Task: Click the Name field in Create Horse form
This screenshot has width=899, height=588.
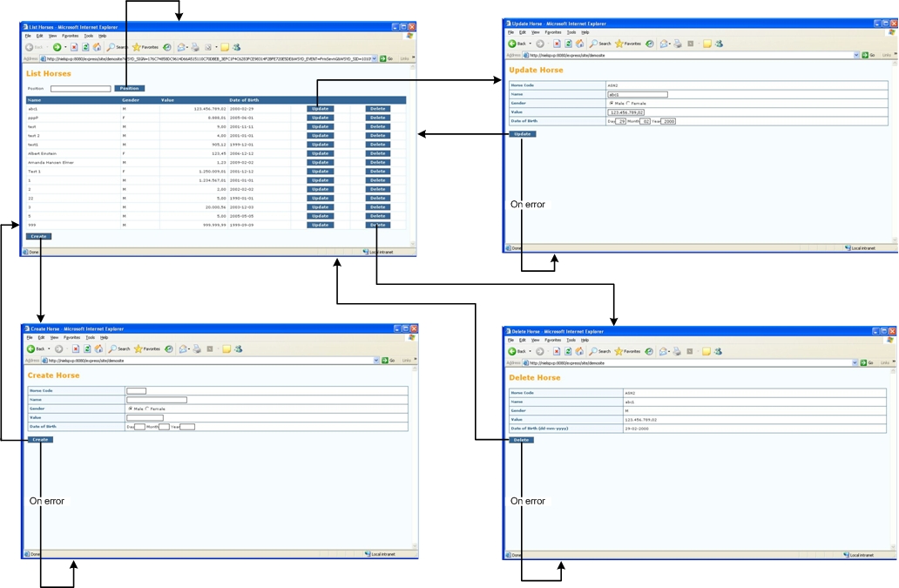Action: click(157, 400)
